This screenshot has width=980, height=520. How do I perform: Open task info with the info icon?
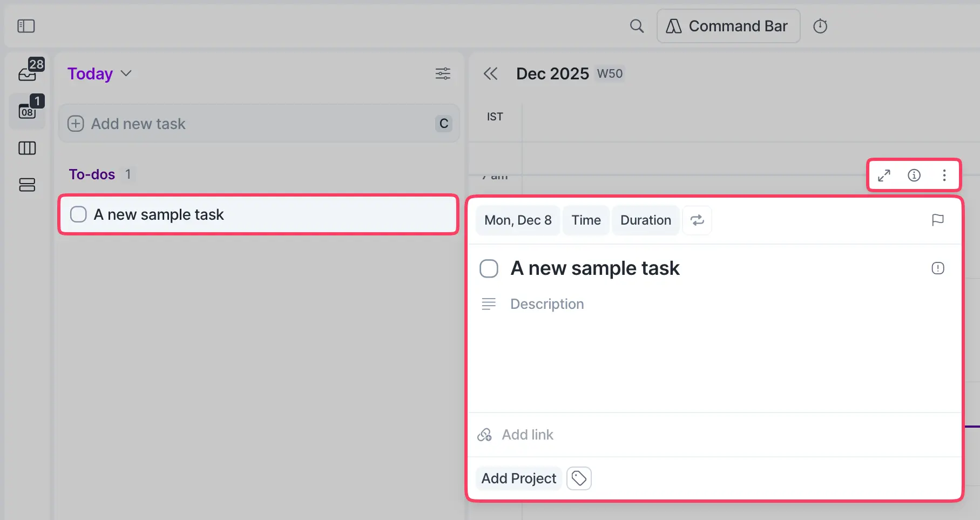(914, 175)
